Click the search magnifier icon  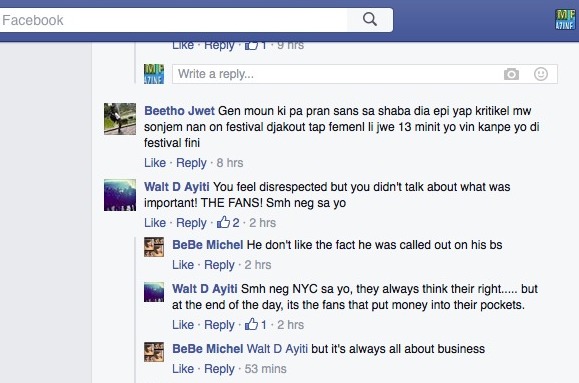[x=370, y=19]
